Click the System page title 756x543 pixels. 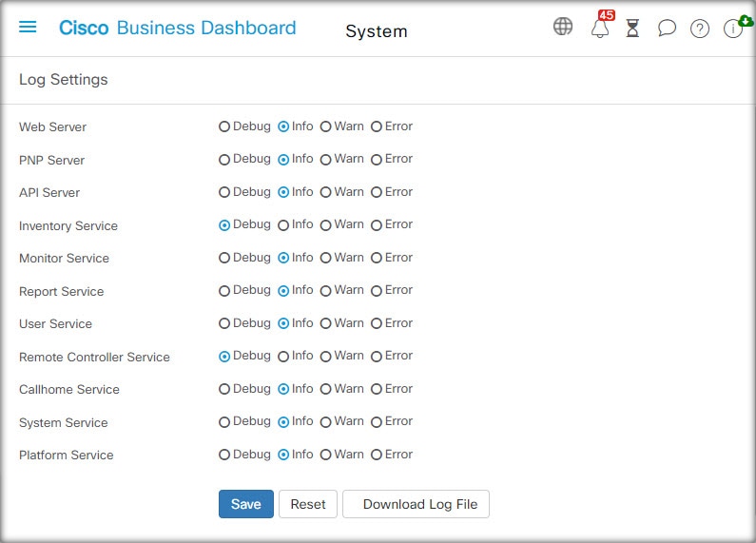(x=377, y=31)
